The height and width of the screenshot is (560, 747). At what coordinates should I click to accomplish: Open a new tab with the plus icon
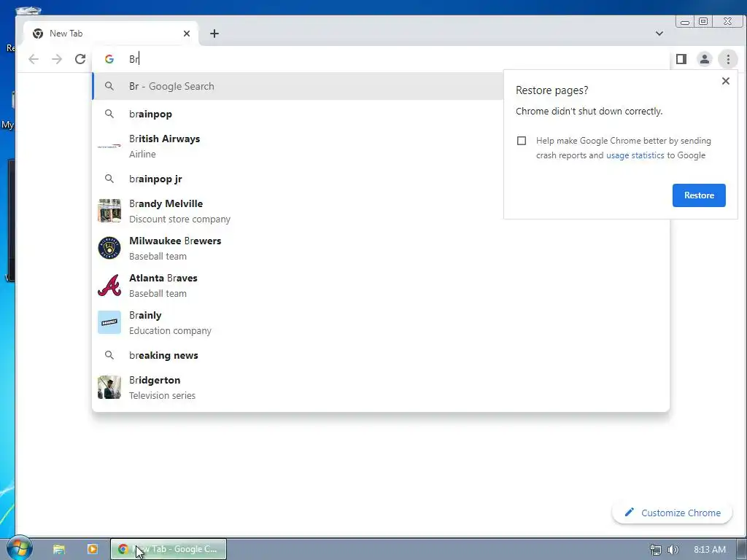pyautogui.click(x=214, y=34)
